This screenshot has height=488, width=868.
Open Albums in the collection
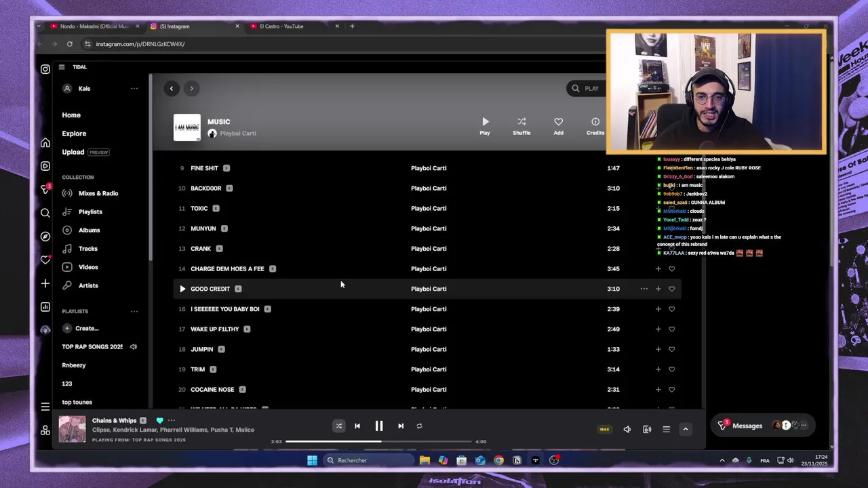pos(89,230)
